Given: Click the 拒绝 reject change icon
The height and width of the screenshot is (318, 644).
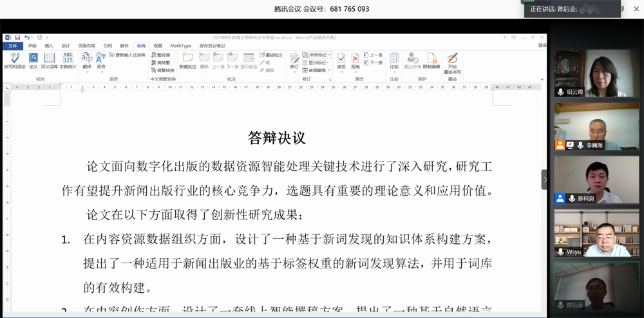Looking at the screenshot, I should (x=355, y=59).
